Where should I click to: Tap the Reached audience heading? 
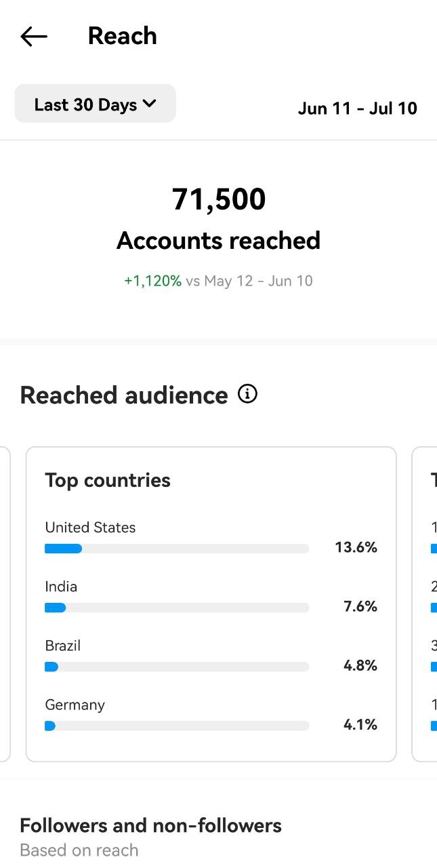tap(124, 395)
